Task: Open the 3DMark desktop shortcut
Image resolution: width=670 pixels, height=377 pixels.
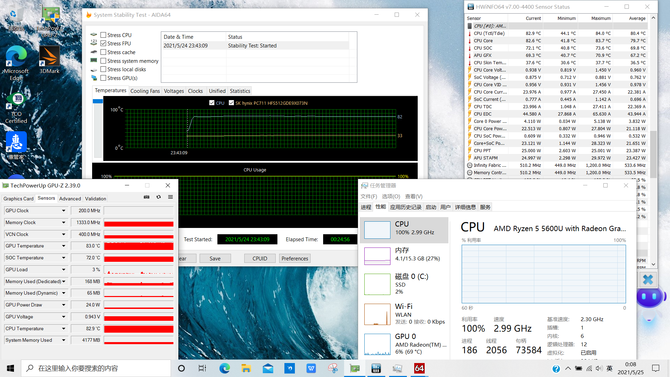Action: click(50, 60)
